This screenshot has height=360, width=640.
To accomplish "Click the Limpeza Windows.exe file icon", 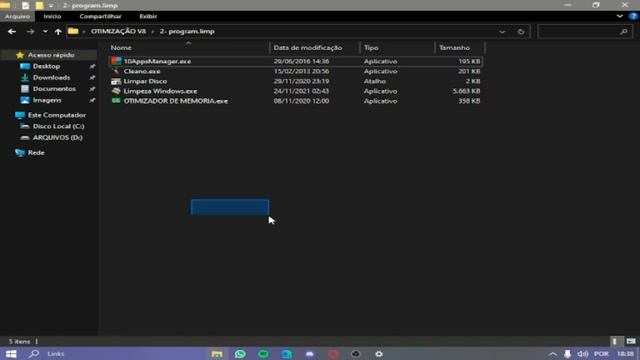I will (x=116, y=91).
